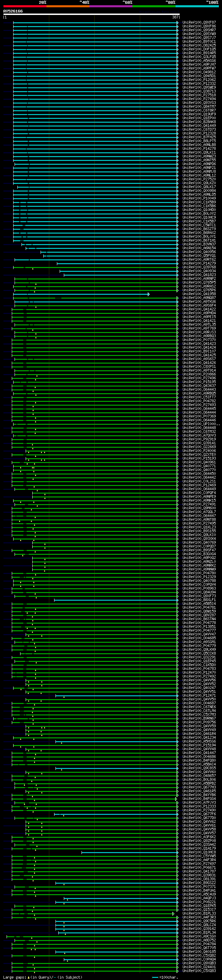Click the short cyan alignment bar of UniRef100_Q41958

click(x=81, y=294)
